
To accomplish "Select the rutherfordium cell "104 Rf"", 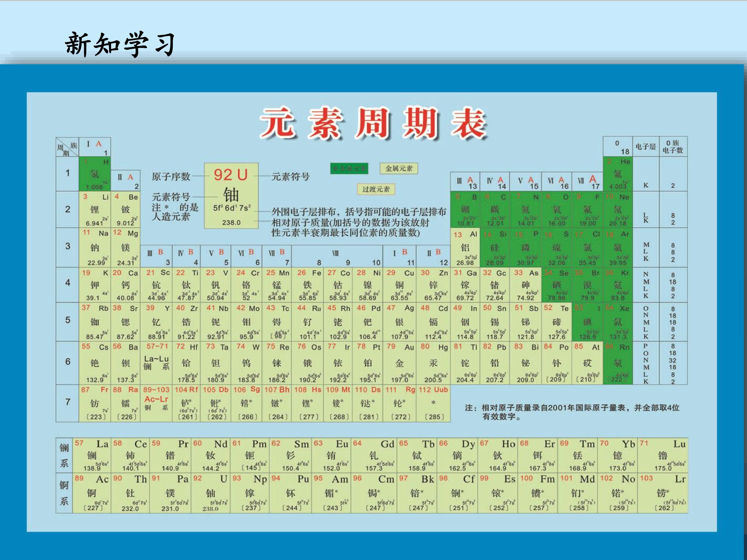I will coord(186,403).
